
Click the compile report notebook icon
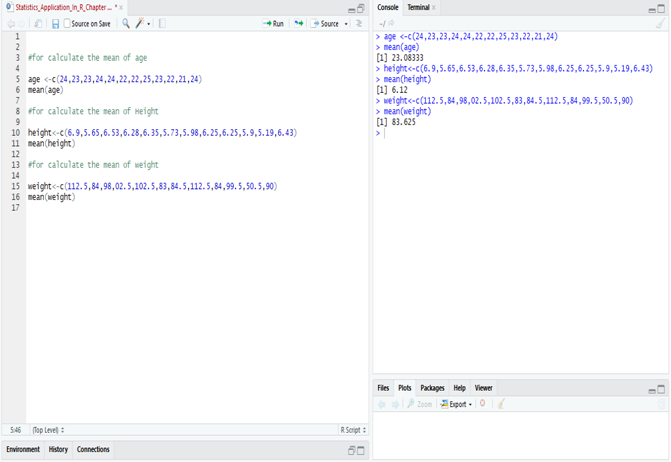pos(162,24)
